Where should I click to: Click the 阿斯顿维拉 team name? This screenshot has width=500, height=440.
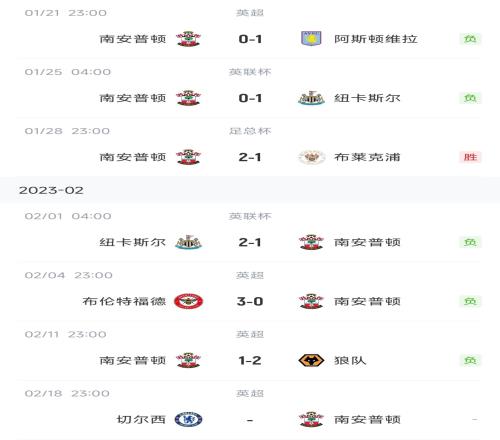[376, 39]
